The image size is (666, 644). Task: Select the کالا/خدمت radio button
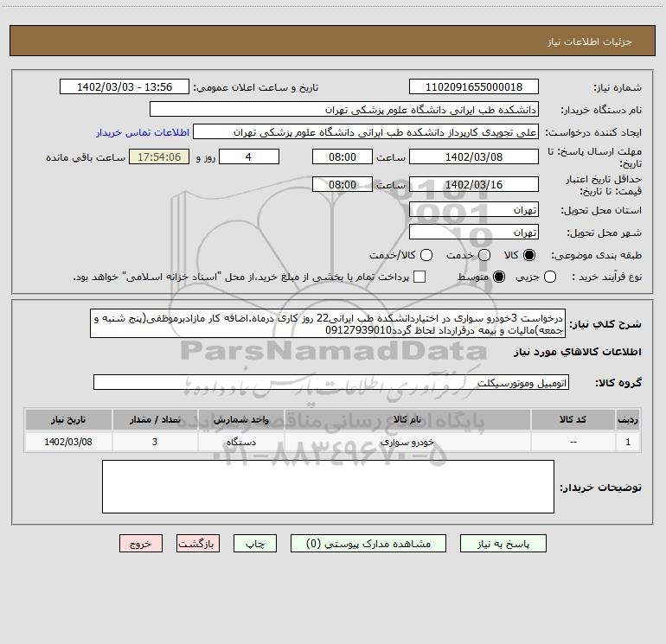coord(426,255)
